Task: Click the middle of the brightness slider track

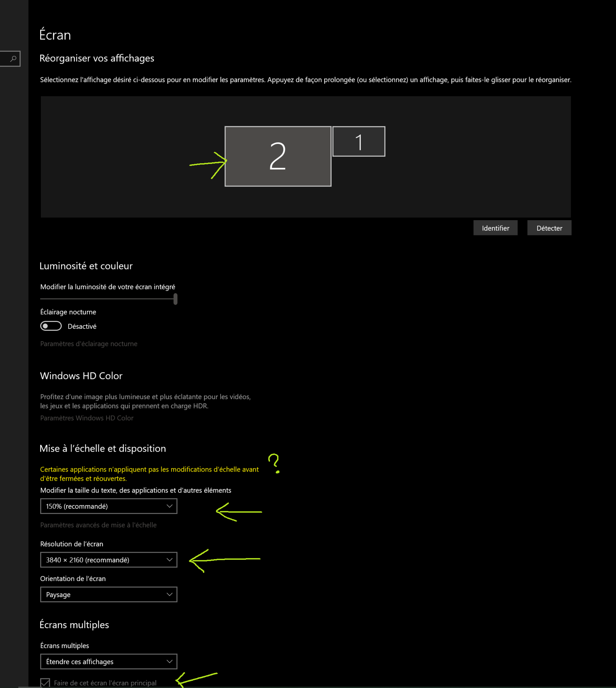Action: 107,299
